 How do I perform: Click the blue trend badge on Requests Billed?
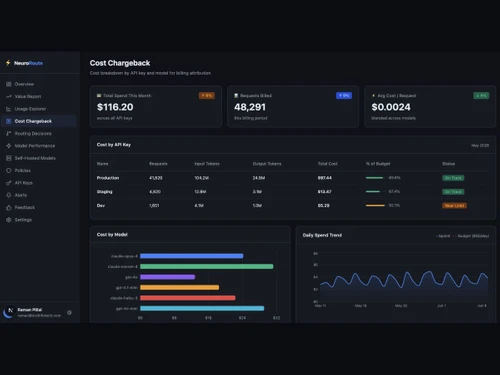click(344, 96)
